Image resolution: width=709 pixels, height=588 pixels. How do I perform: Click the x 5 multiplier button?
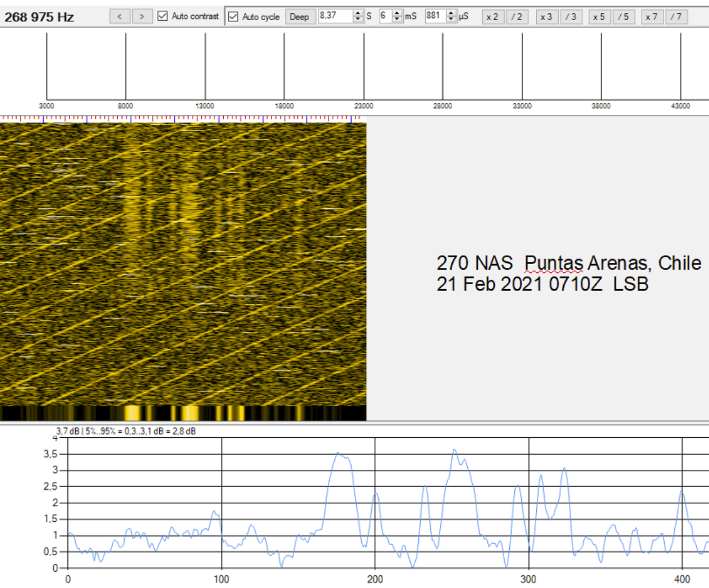pyautogui.click(x=599, y=17)
